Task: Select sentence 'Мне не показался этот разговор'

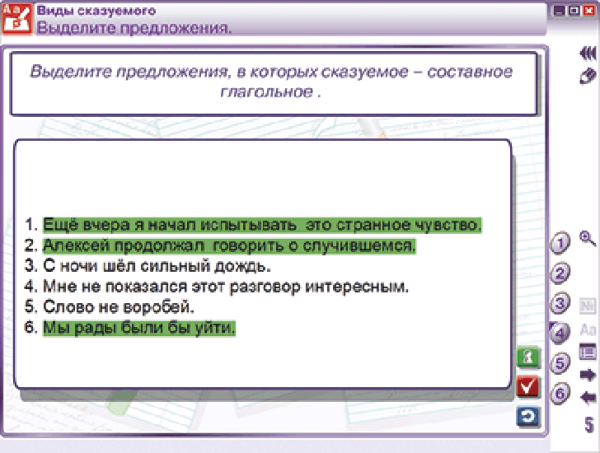Action: 226,286
